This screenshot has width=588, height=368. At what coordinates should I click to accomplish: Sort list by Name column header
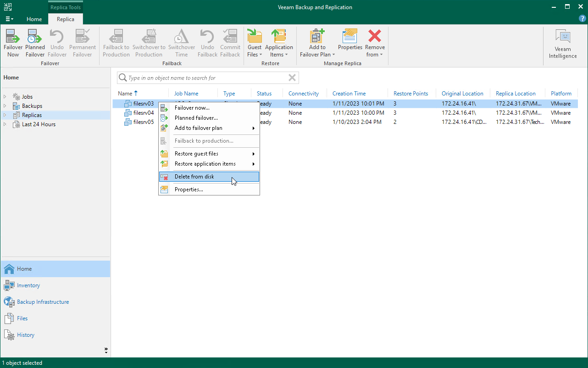pos(125,94)
